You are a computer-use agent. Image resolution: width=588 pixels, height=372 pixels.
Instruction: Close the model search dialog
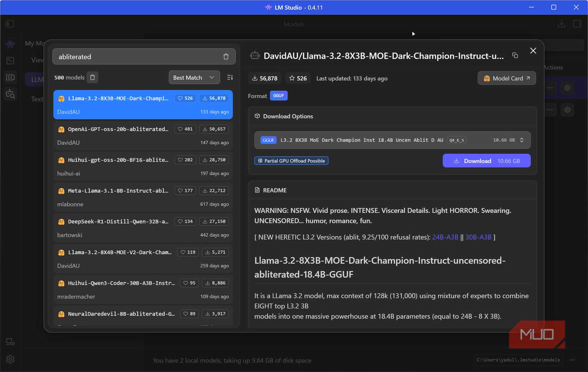(x=533, y=51)
